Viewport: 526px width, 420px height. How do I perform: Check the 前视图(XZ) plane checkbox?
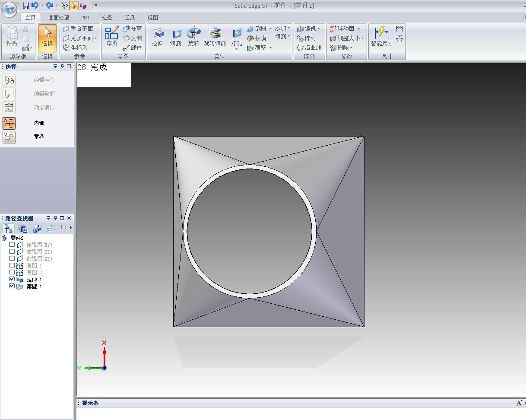[12, 258]
